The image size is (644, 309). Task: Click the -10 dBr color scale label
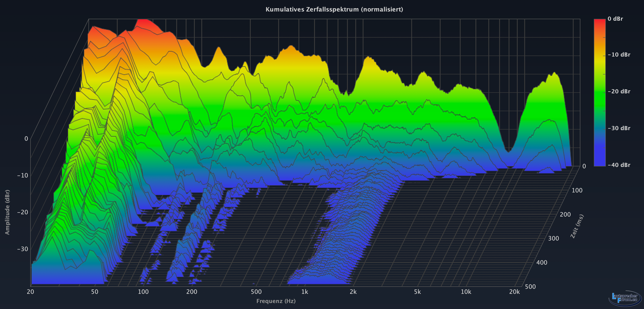(619, 55)
